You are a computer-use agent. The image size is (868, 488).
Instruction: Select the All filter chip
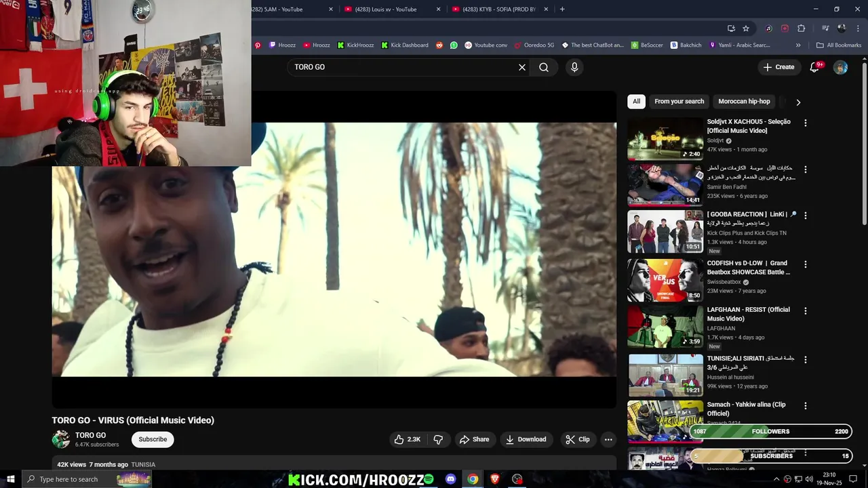[636, 102]
